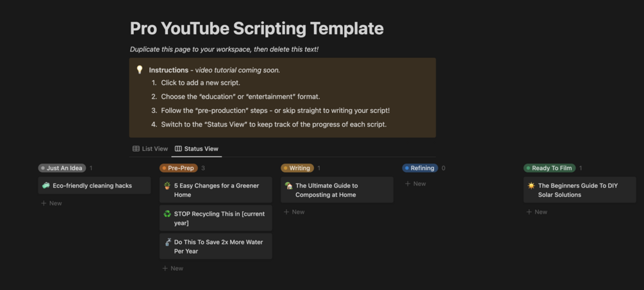Click the Pro YouTube Scripting Template title
This screenshot has height=290, width=644.
coord(257,28)
